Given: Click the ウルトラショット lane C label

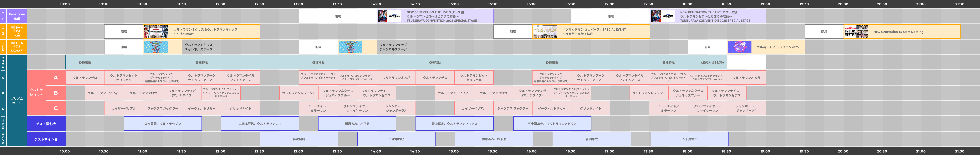Looking at the screenshot, I should 56,108.
